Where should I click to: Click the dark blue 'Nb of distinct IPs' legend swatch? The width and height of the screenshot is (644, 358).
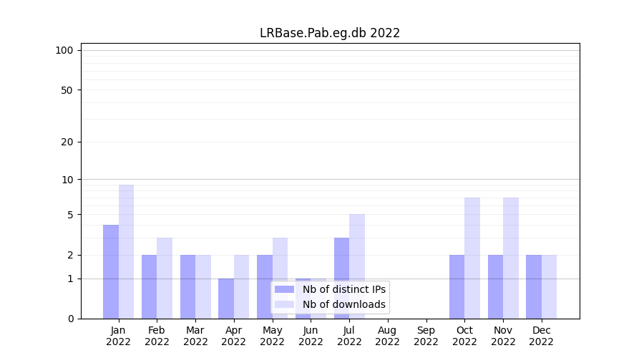tap(284, 289)
